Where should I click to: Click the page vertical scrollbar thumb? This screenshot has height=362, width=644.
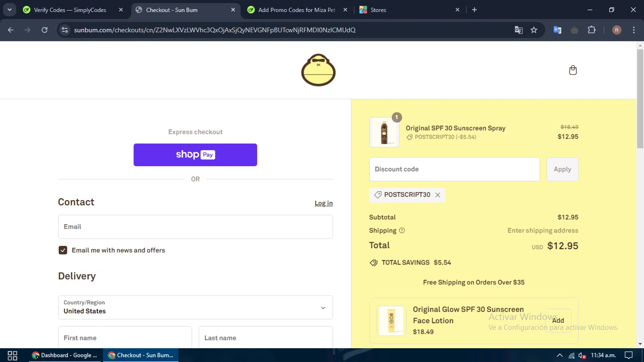(x=640, y=99)
